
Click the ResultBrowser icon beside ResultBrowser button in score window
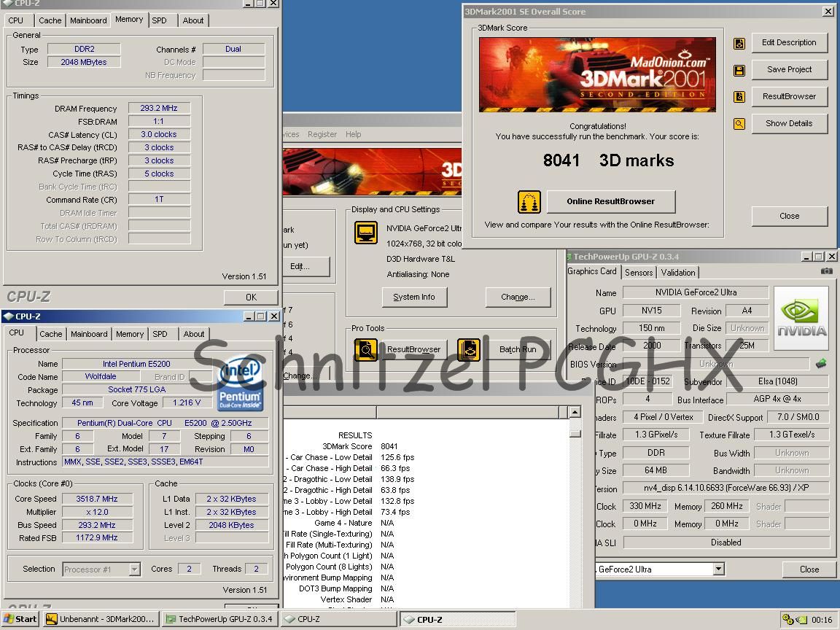[739, 97]
